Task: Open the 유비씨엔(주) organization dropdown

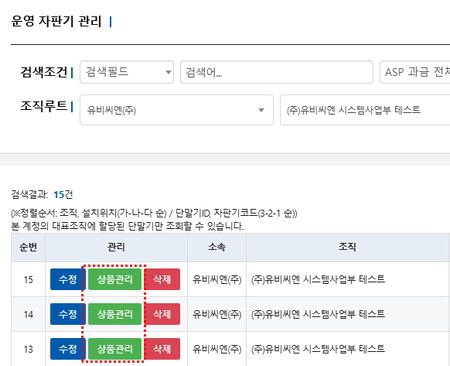Action: click(x=177, y=110)
